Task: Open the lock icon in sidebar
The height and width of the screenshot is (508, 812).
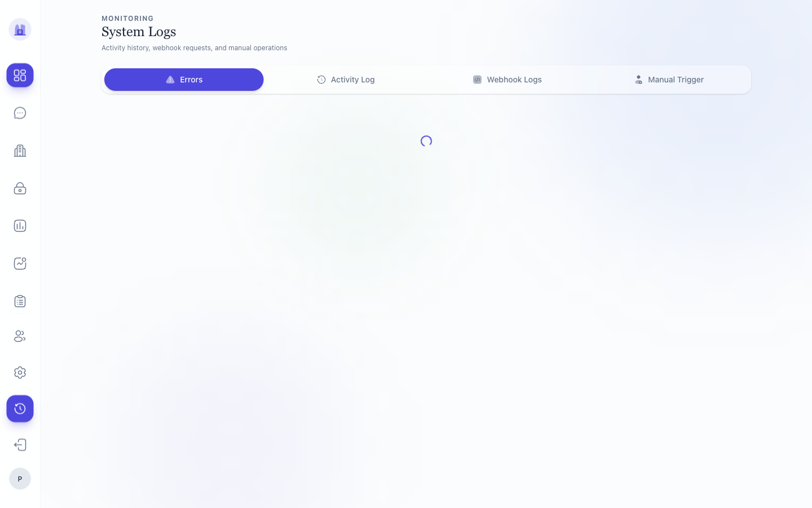Action: pyautogui.click(x=20, y=188)
